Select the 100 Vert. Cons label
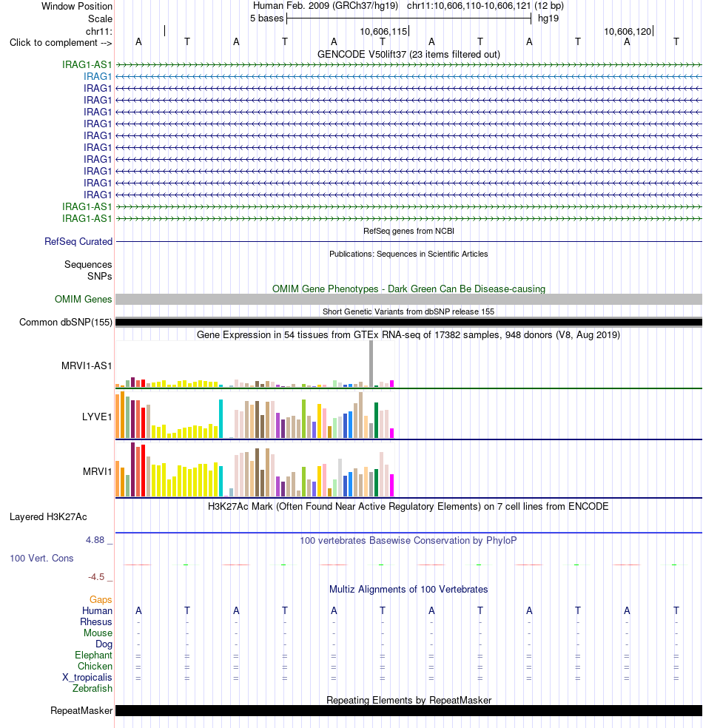703x728 pixels. pos(41,558)
